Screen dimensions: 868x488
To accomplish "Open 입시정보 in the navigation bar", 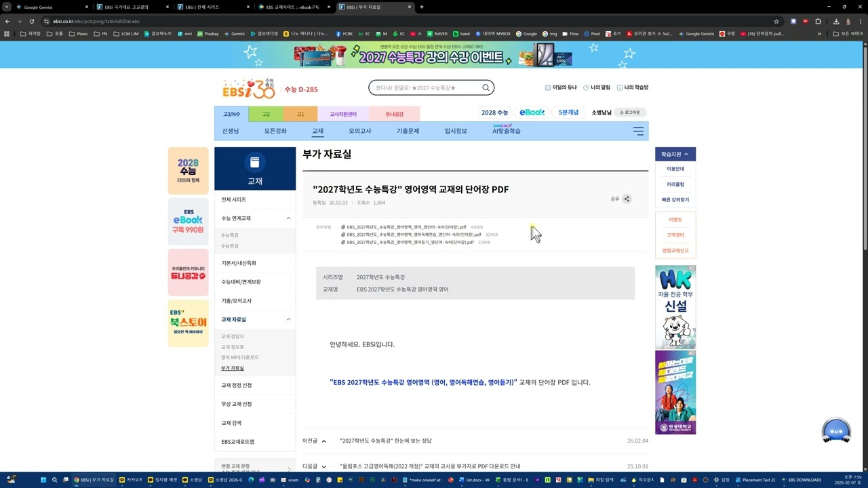I will click(x=456, y=131).
